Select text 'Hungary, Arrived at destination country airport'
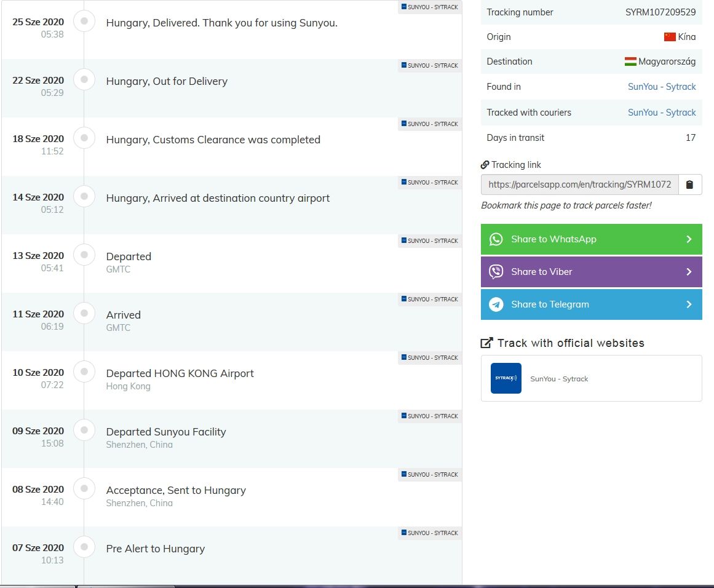This screenshot has height=588, width=714. (x=218, y=198)
